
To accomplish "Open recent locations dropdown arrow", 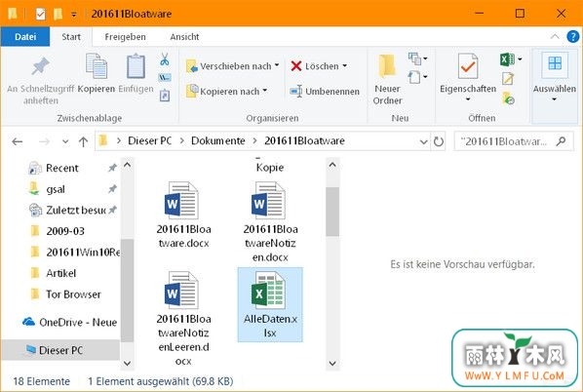I will pos(65,141).
